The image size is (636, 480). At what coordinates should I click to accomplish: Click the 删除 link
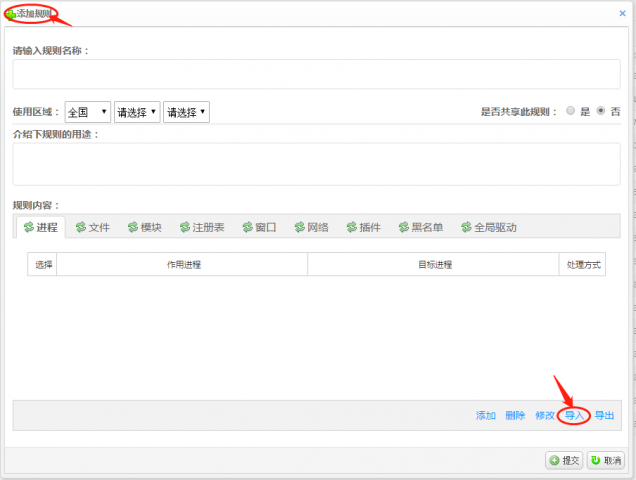515,416
